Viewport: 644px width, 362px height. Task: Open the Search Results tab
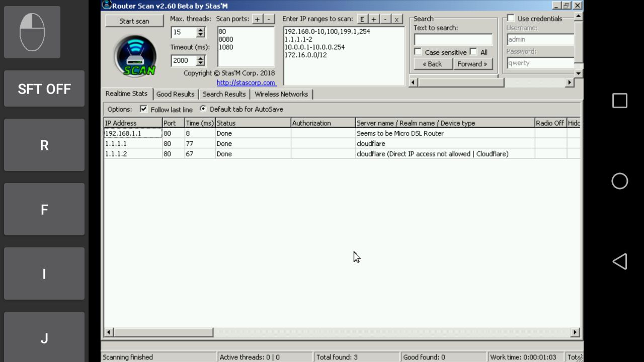(224, 94)
